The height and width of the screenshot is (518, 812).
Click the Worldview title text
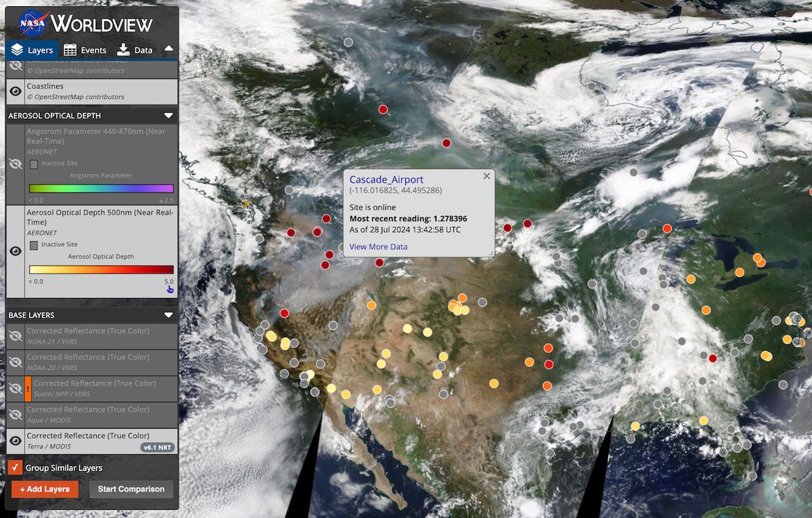coord(101,23)
